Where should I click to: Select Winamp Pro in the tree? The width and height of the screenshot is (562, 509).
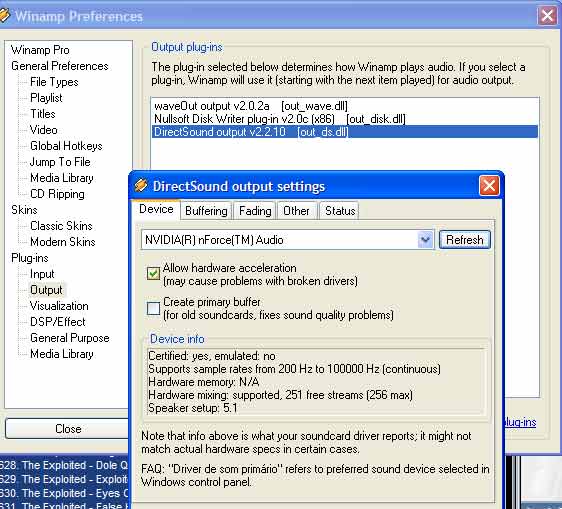pyautogui.click(x=40, y=50)
